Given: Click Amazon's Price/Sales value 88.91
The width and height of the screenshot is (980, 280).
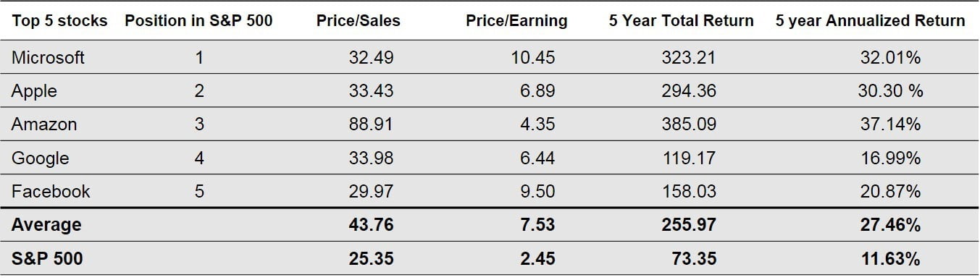Looking at the screenshot, I should 371,124.
